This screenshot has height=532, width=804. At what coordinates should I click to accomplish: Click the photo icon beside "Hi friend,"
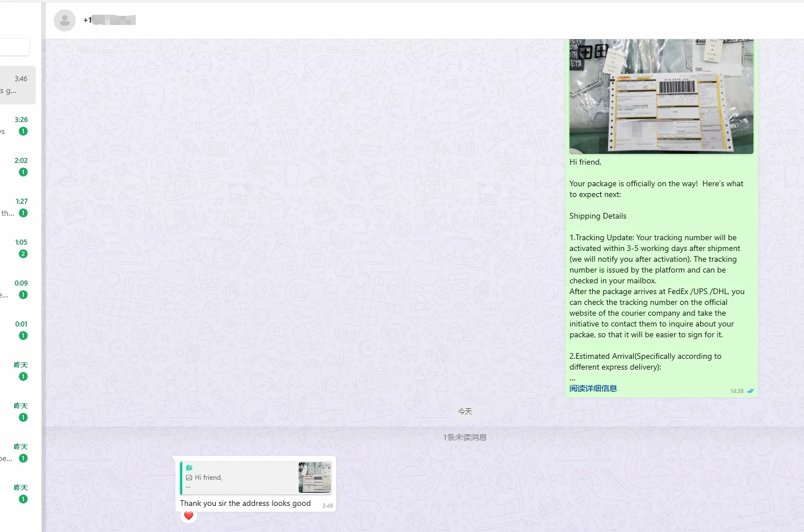[189, 477]
